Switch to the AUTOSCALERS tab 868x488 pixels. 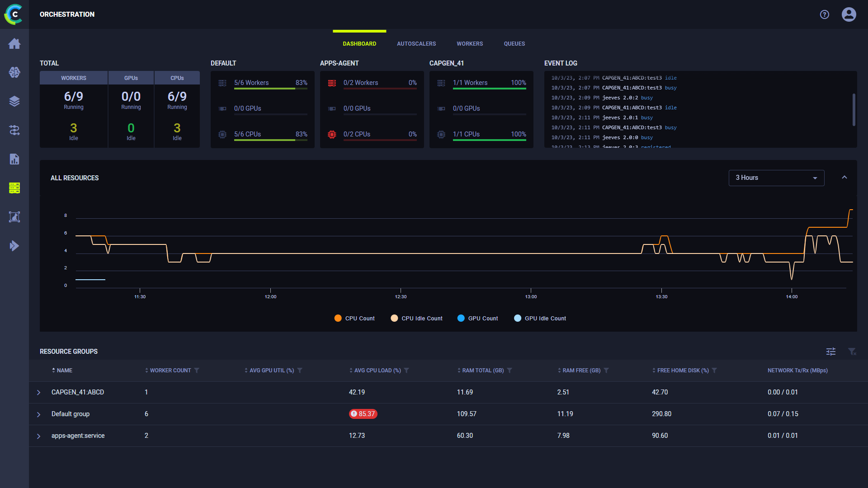point(416,43)
